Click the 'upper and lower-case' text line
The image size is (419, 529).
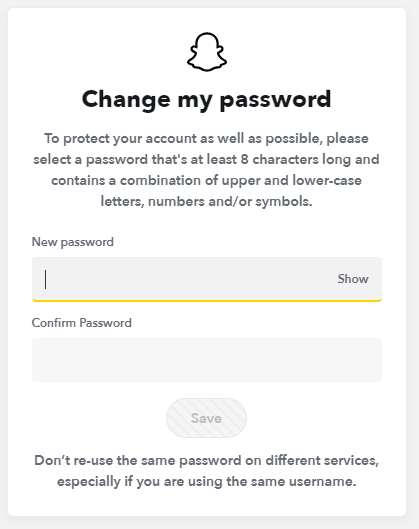point(206,180)
